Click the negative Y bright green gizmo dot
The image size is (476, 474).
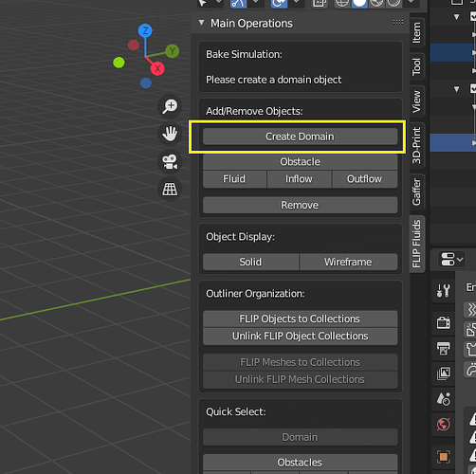pos(119,63)
